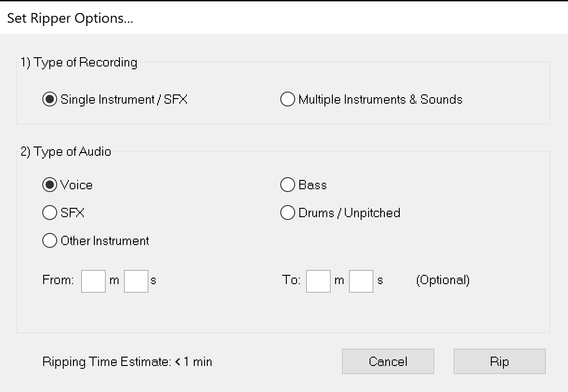
Task: Click the Type of Audio group heading
Action: (x=66, y=152)
